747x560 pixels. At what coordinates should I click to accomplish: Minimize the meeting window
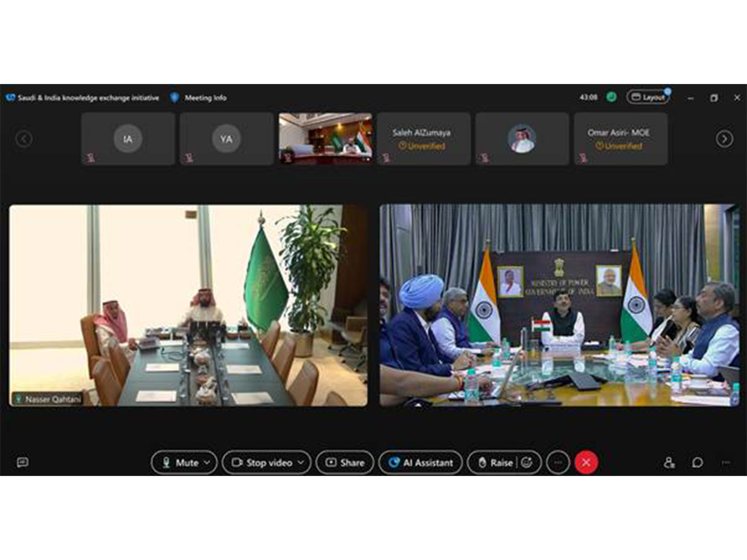(x=691, y=98)
